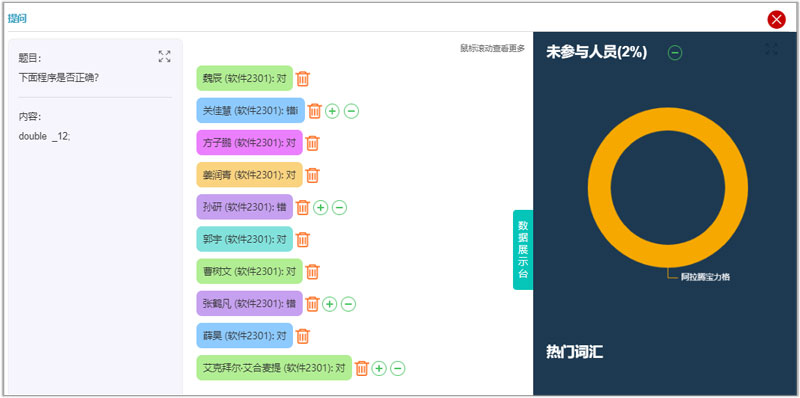Delete the answer from 方子鹏
This screenshot has width=800, height=398.
coord(313,143)
